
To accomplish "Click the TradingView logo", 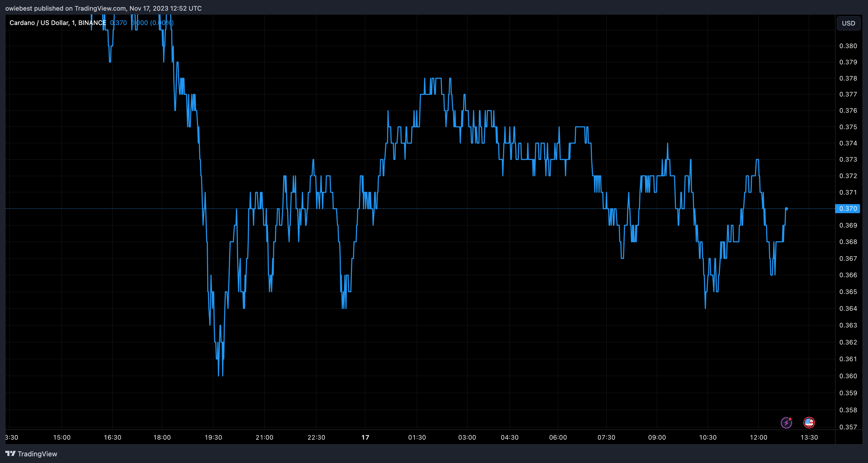I will point(31,454).
